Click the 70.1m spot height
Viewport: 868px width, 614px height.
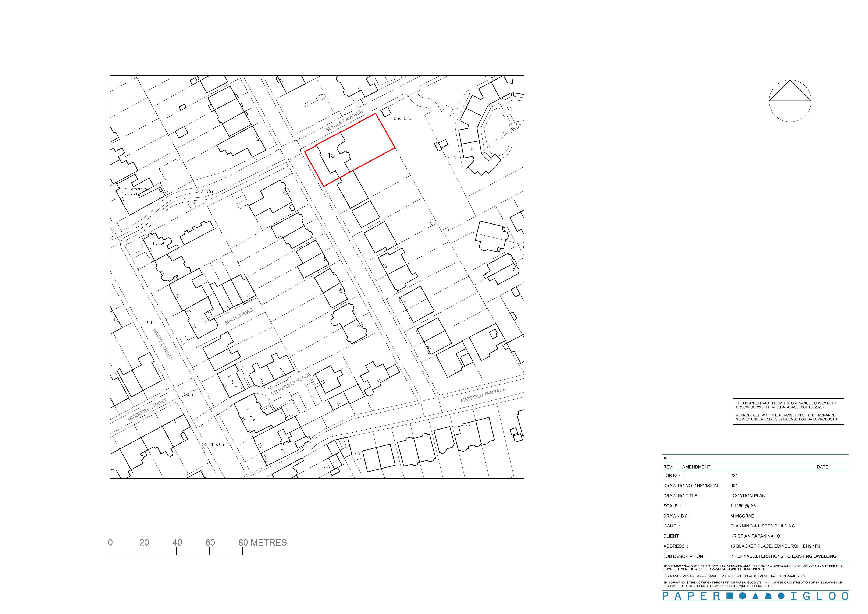coord(150,322)
